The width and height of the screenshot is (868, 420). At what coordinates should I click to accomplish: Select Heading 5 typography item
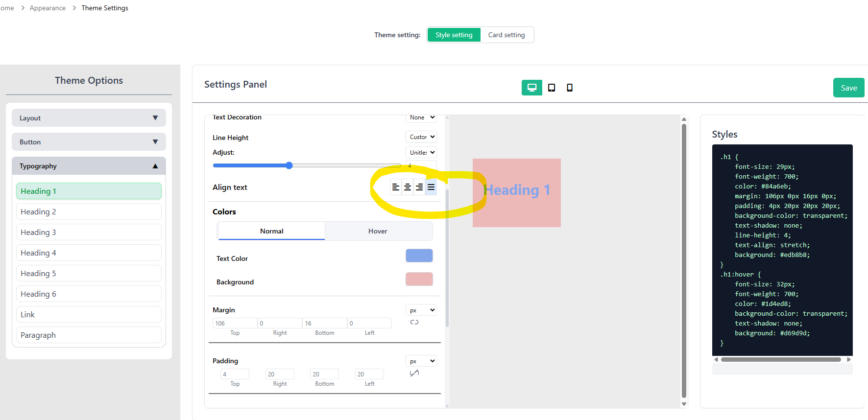[89, 273]
